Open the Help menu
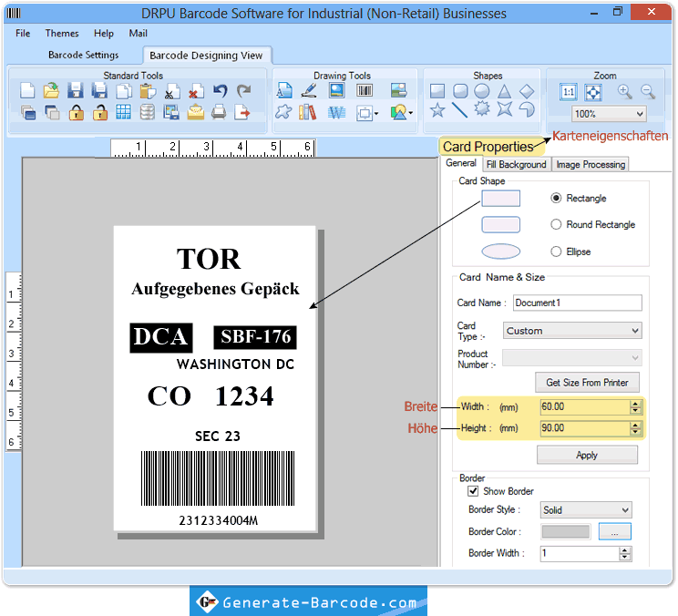The height and width of the screenshot is (616, 678). pyautogui.click(x=104, y=34)
